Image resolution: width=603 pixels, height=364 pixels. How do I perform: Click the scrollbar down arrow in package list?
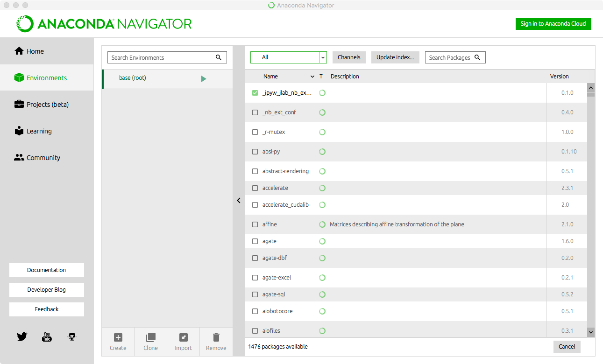pyautogui.click(x=591, y=332)
